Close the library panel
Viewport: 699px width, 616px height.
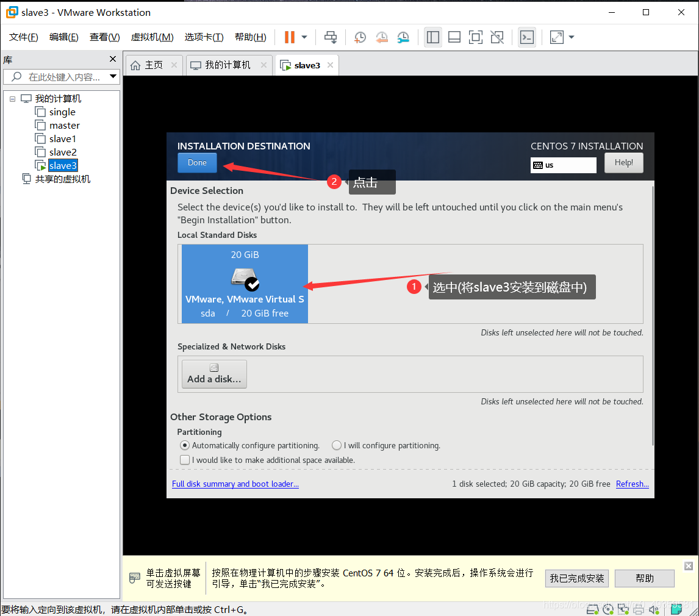(x=113, y=59)
